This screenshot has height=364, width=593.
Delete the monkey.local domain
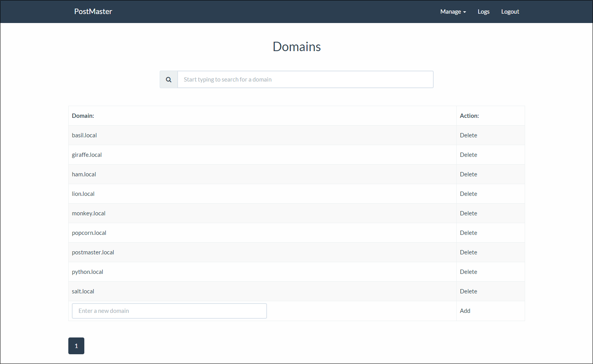[468, 213]
